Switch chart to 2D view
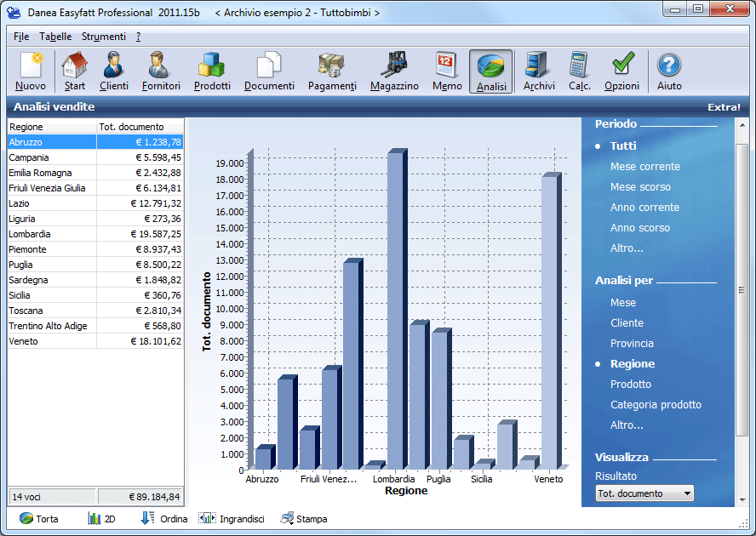The image size is (756, 536). tap(101, 519)
